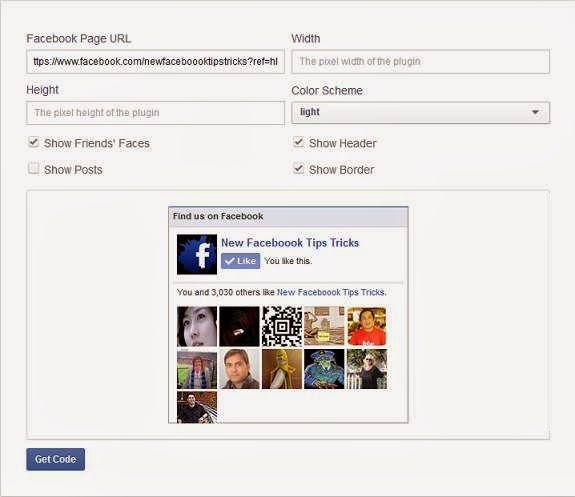Screen dimensions: 575x497
Task: Click the banana costume friend thumbnail
Action: tap(282, 369)
